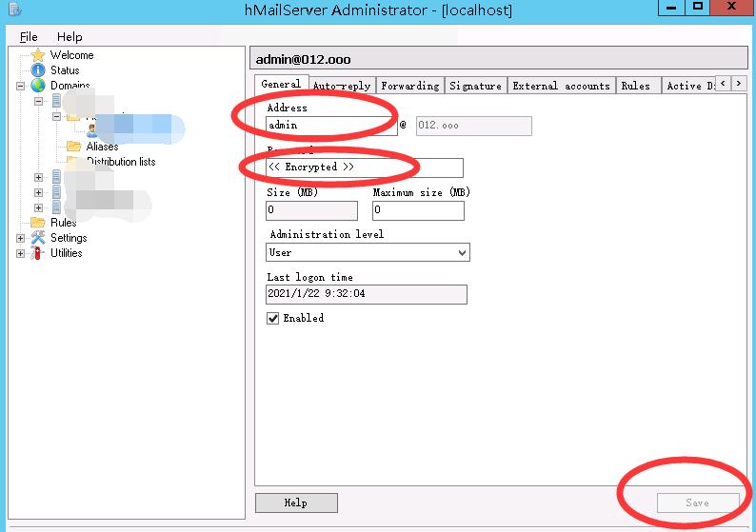The height and width of the screenshot is (532, 756).
Task: Click the Aliases folder icon
Action: coord(73,147)
